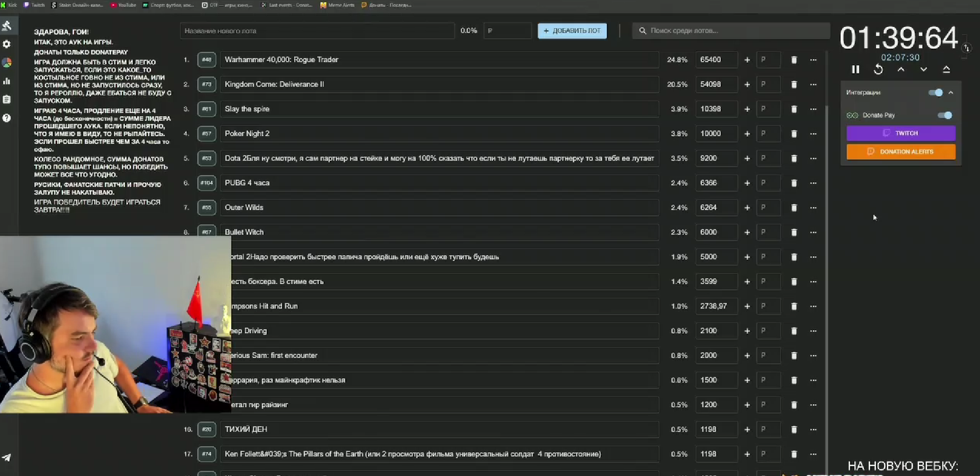Delete the Kingdom Come: Deliverance II lot

[x=794, y=84]
